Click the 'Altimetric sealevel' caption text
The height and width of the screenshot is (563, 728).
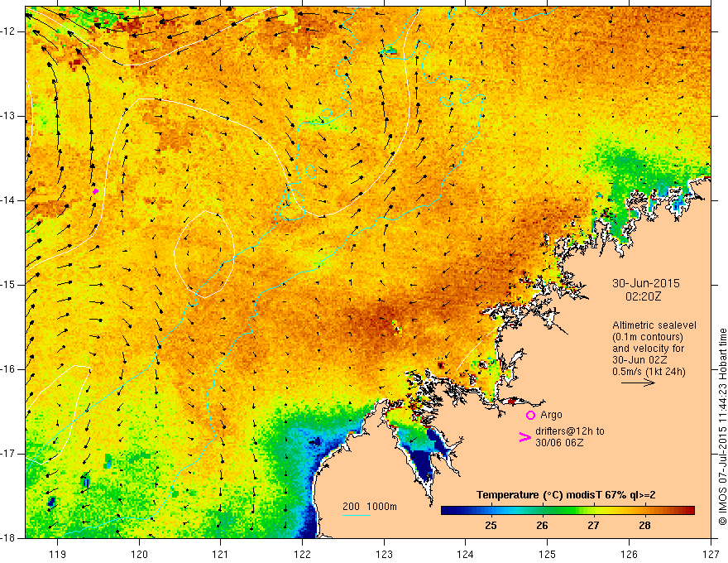tap(654, 325)
